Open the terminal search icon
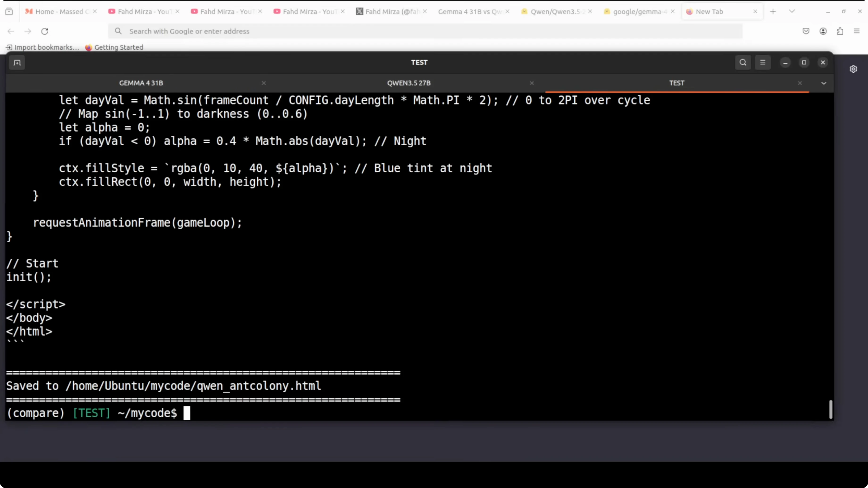Viewport: 868px width, 488px height. click(743, 63)
